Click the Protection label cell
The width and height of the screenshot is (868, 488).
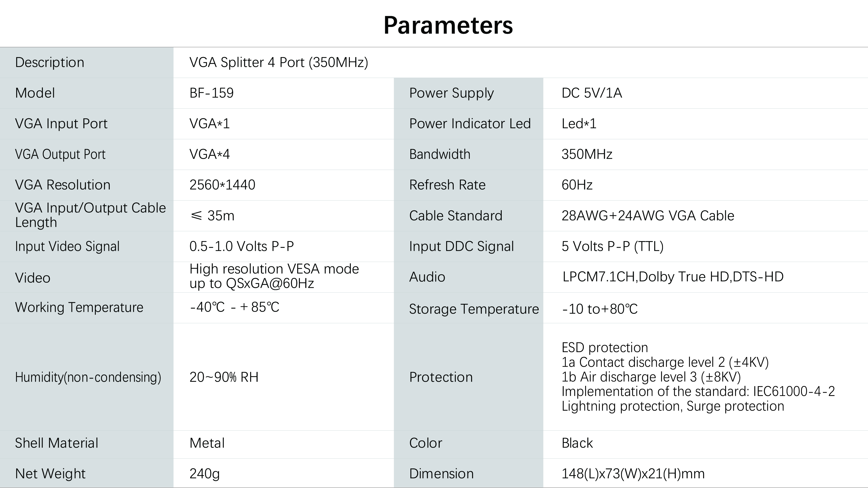click(x=441, y=377)
